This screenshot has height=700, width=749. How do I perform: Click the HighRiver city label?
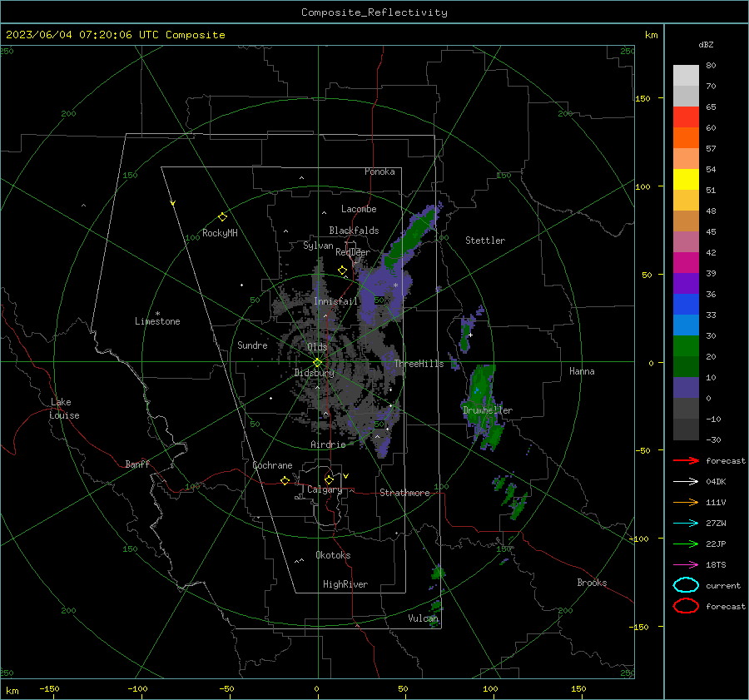coord(345,584)
